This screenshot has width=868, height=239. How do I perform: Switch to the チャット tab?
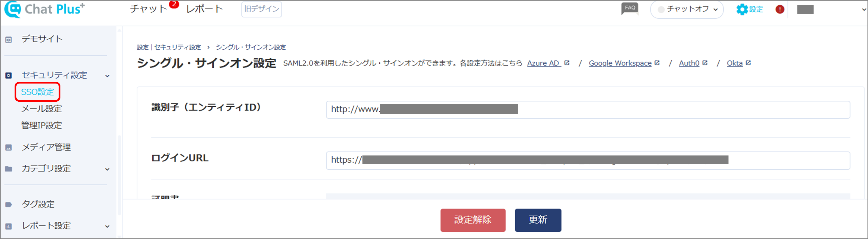point(148,9)
